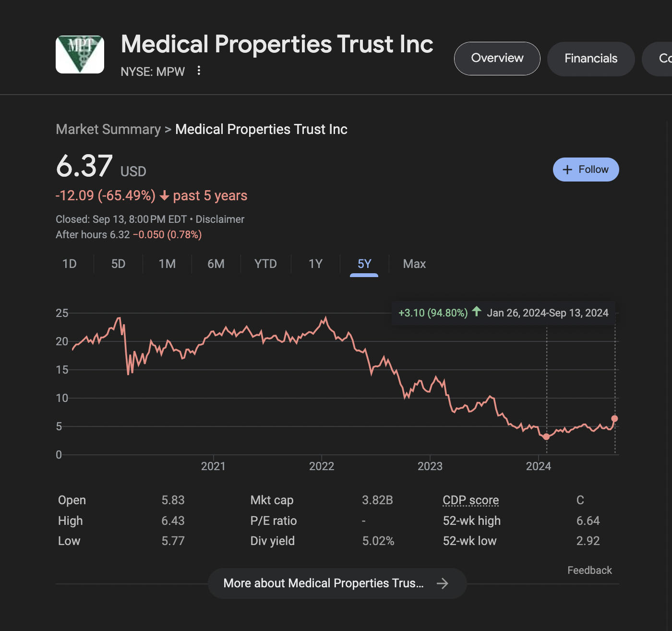Switch to the Financials tab

(x=590, y=59)
